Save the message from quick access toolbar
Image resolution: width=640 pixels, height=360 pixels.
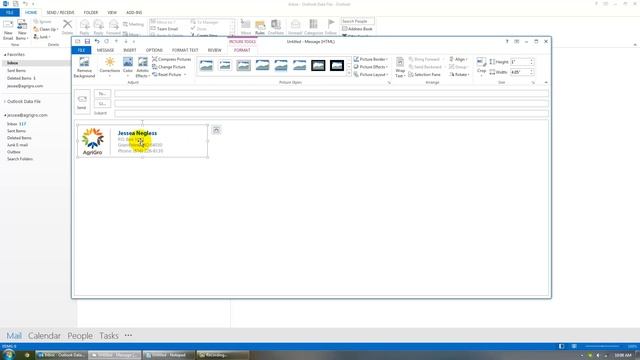(87, 42)
